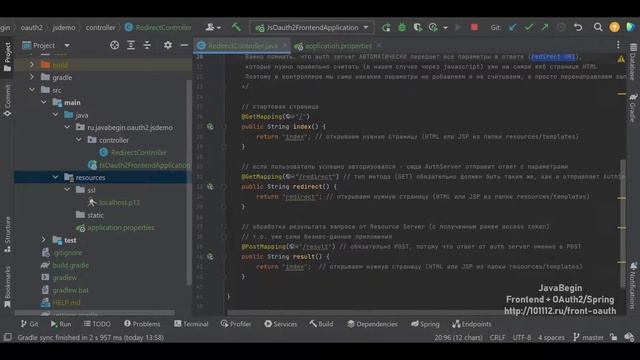Open the Run tool window
The height and width of the screenshot is (360, 640).
pos(61,324)
